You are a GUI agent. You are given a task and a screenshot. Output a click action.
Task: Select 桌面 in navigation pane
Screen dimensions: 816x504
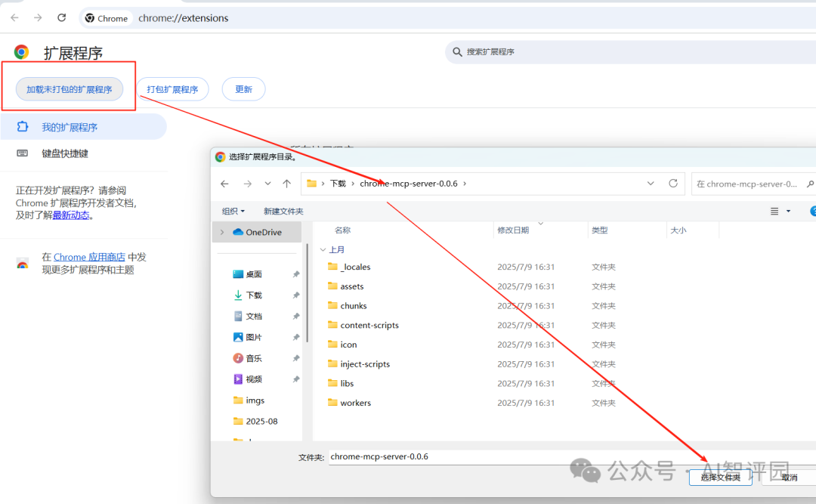[x=253, y=274]
